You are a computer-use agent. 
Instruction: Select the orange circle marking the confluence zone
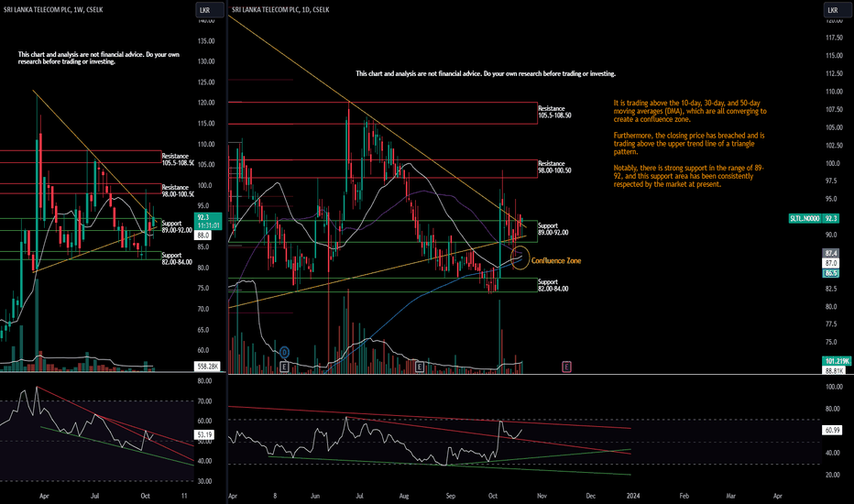click(520, 257)
